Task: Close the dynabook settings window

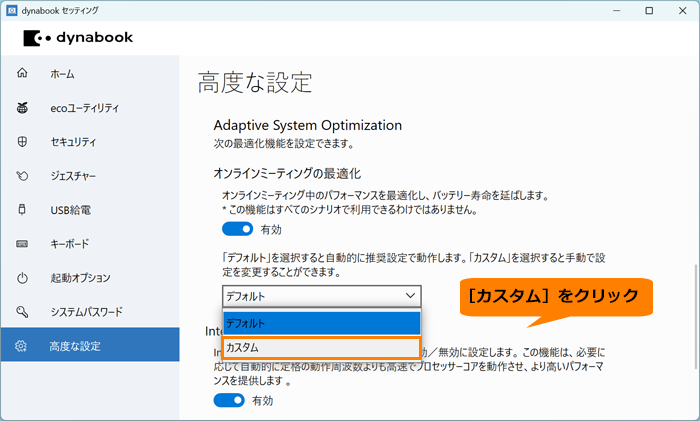Action: pyautogui.click(x=683, y=10)
